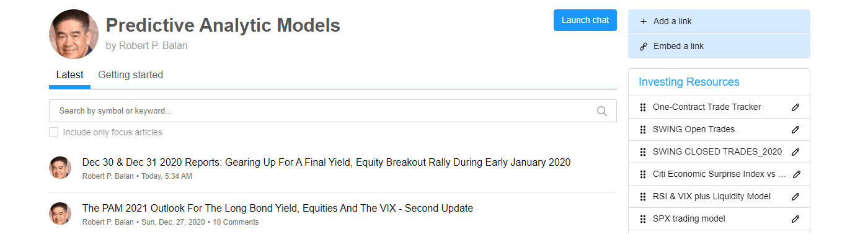The height and width of the screenshot is (234, 868).
Task: Open the Dec 30 & Dec 31 2020 Reports article
Action: tap(326, 163)
